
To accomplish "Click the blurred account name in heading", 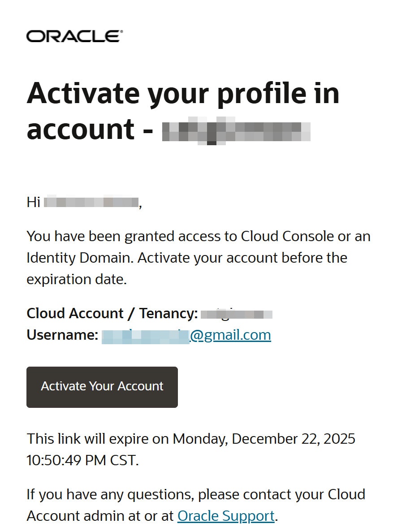I will (x=236, y=130).
